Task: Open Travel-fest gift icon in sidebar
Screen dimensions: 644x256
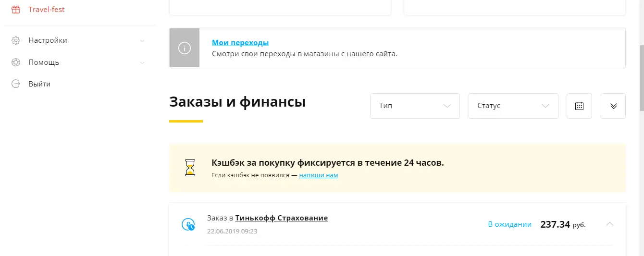Action: 16,10
